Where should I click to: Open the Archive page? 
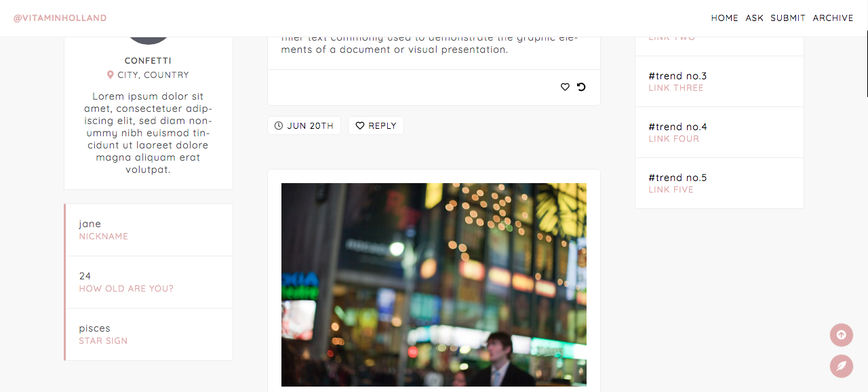(833, 18)
